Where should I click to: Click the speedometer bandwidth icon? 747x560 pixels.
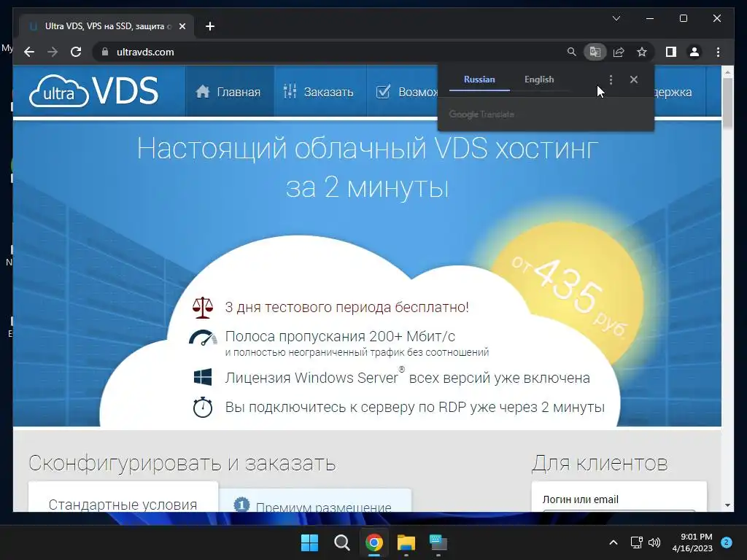pos(203,338)
